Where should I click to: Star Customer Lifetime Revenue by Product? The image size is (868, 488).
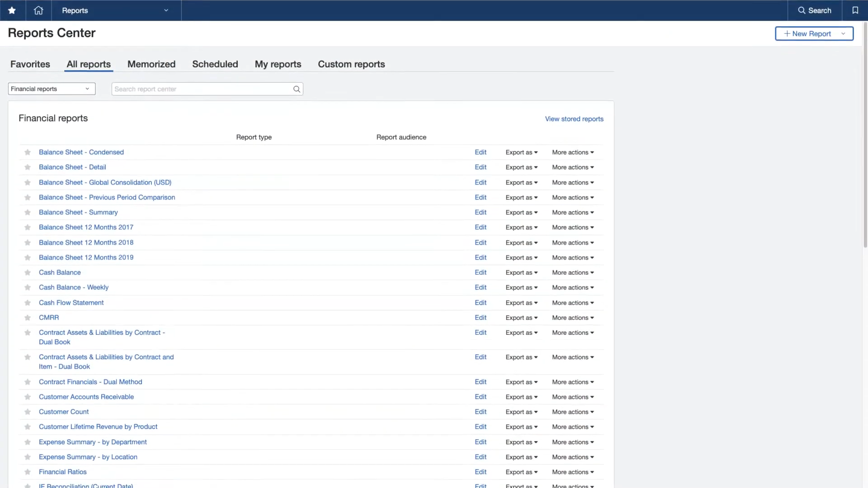coord(28,427)
